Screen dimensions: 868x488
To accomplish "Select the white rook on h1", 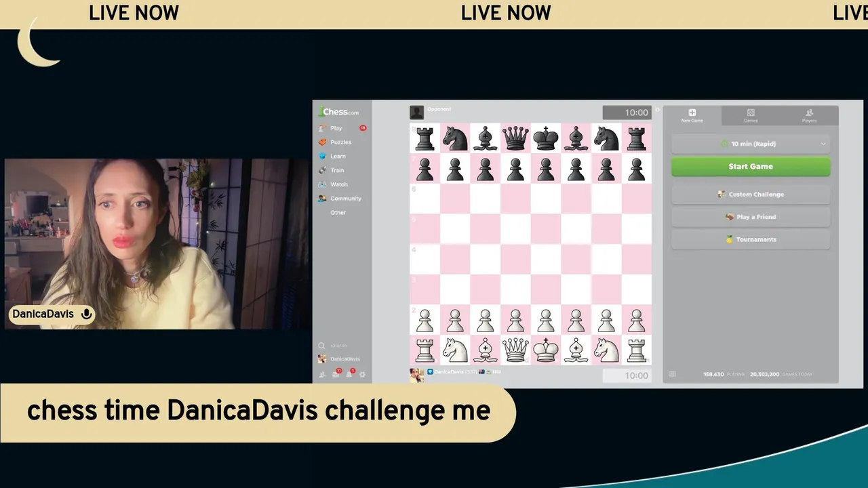I will (x=636, y=350).
